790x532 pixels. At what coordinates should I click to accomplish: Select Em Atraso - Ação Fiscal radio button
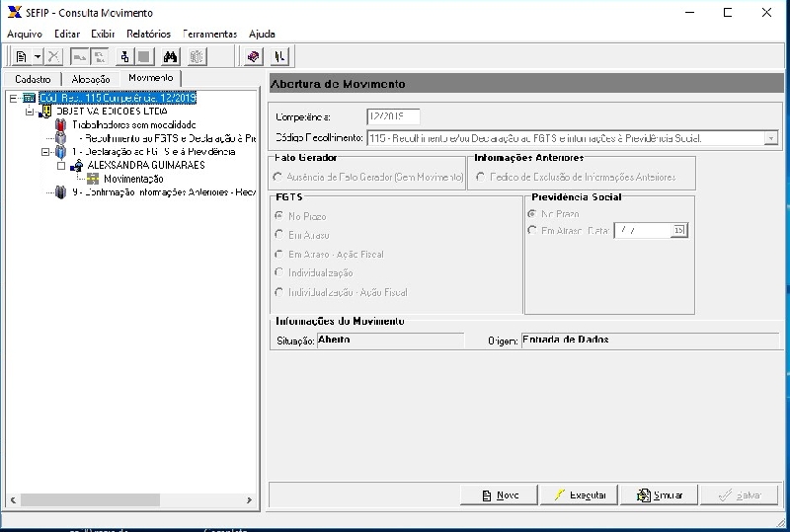click(x=278, y=254)
